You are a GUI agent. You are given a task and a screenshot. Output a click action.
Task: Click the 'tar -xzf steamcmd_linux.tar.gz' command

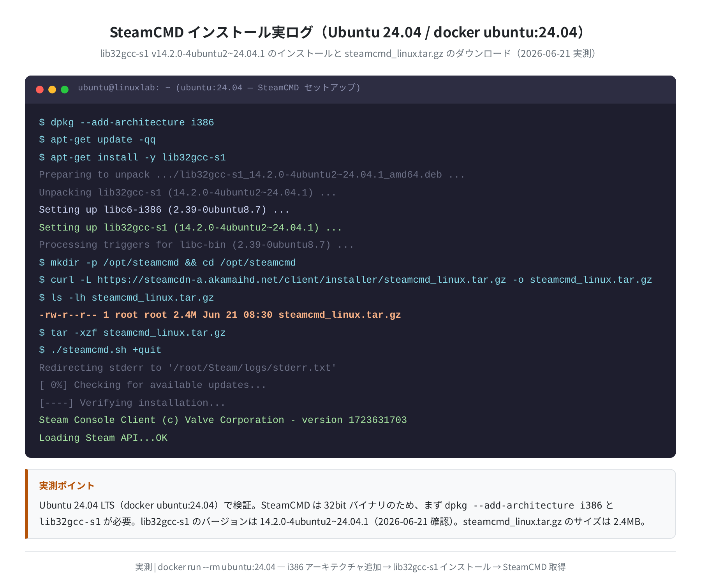tap(132, 333)
